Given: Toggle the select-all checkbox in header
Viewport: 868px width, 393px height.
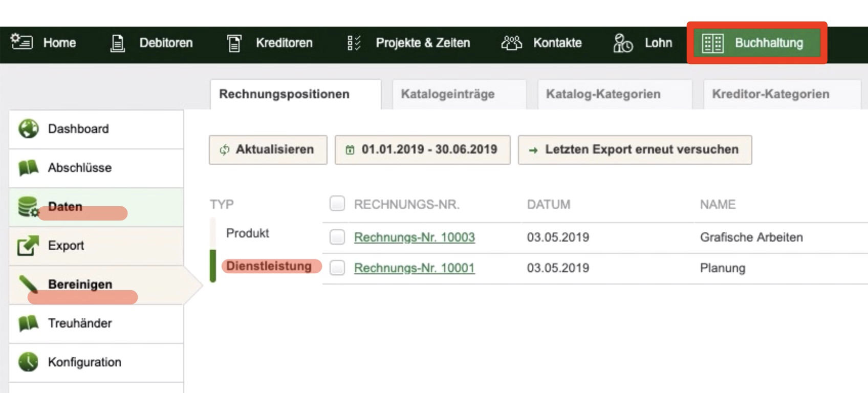Looking at the screenshot, I should coord(337,204).
